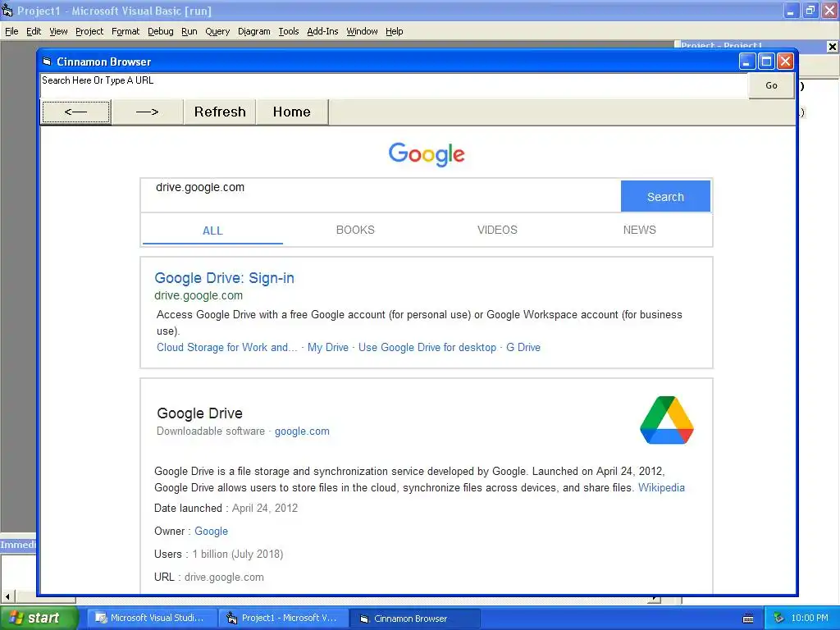
Task: Switch to Project1 Microsoft Visual Basic taskbar item
Action: click(284, 619)
